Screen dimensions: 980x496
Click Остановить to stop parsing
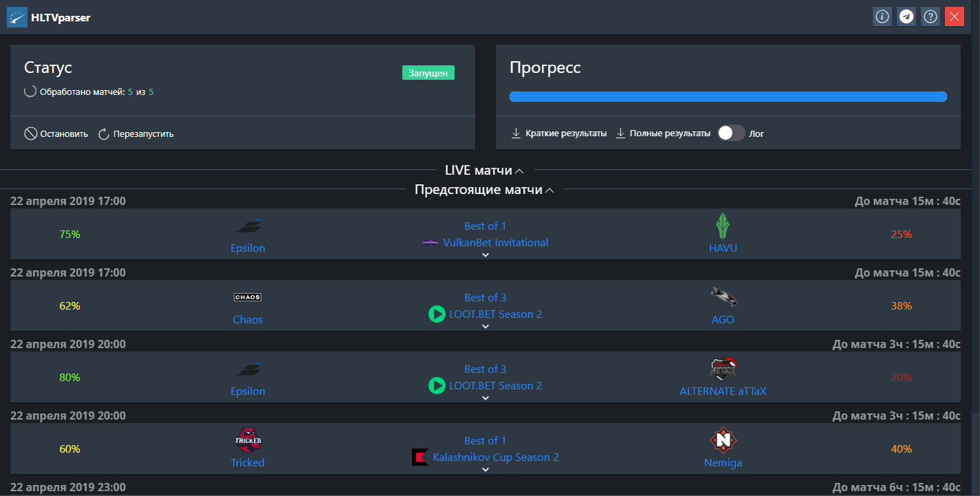pyautogui.click(x=56, y=134)
